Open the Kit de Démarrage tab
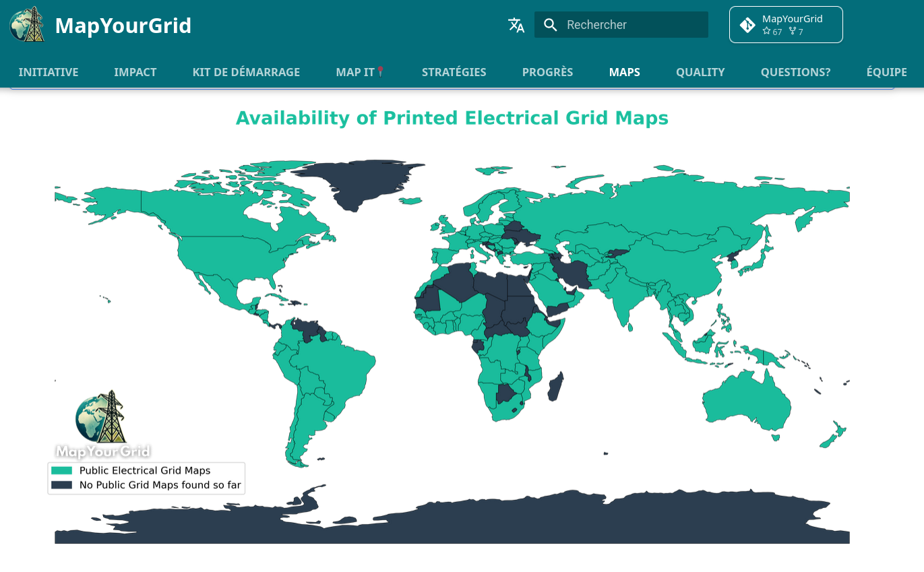 [246, 72]
